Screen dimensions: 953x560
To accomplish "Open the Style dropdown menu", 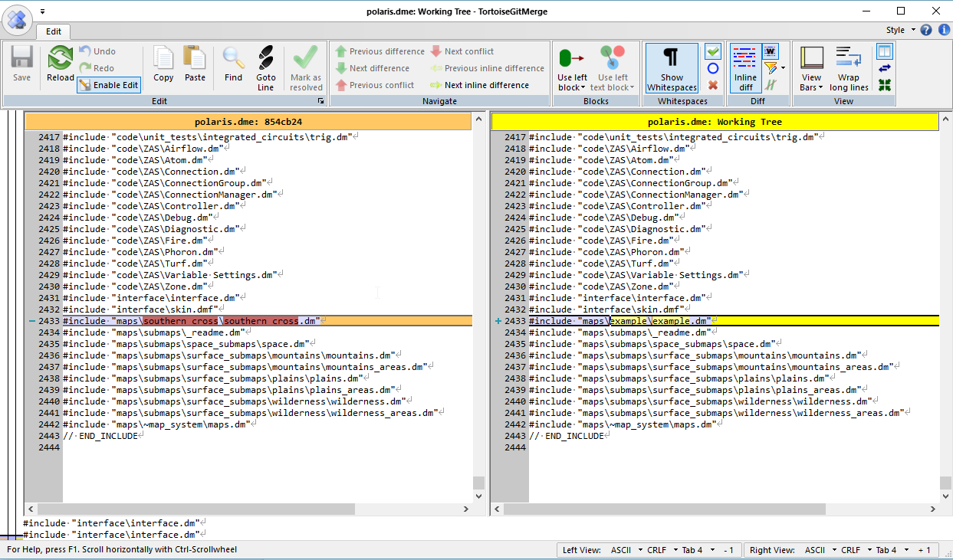I will [900, 30].
